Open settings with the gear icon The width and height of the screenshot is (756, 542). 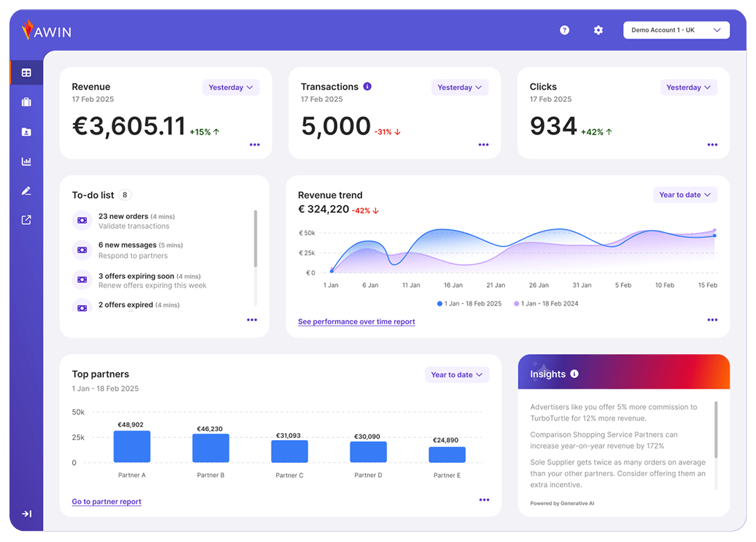click(599, 30)
